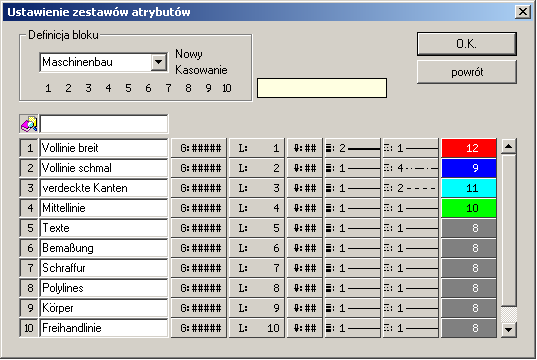The height and width of the screenshot is (360, 537).
Task: Open line type 2 dashed selector for verdeckte Kanten
Action: [x=411, y=188]
